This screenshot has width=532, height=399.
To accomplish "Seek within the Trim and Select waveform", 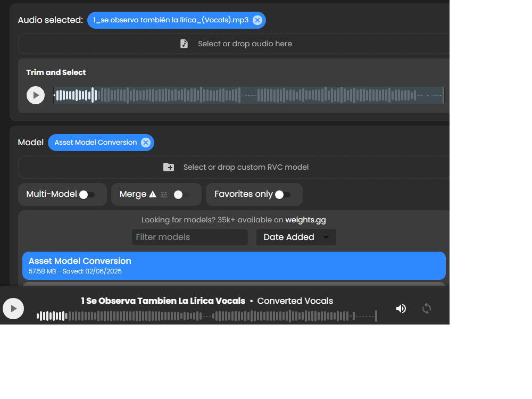I will click(x=248, y=95).
